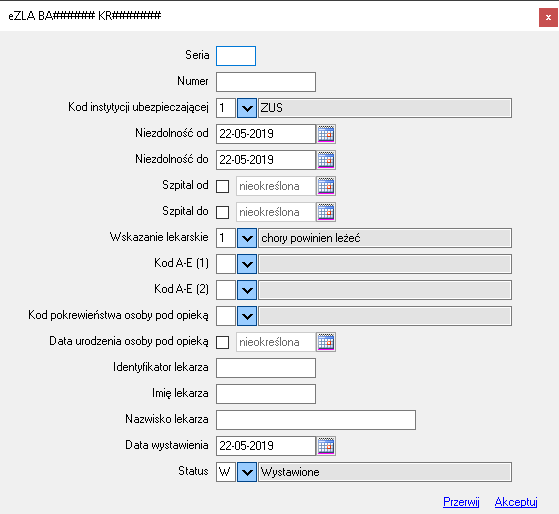Click into Nazwisko lekarza text field
Image resolution: width=559 pixels, height=514 pixels.
316,420
